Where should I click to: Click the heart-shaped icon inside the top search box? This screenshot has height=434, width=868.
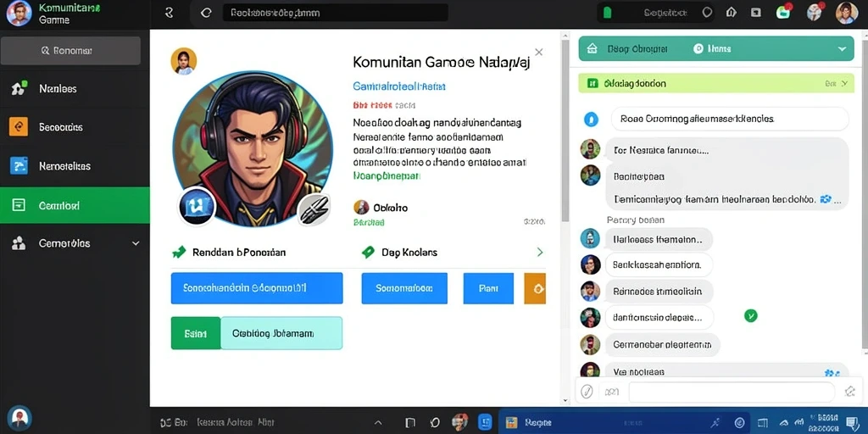pyautogui.click(x=707, y=12)
